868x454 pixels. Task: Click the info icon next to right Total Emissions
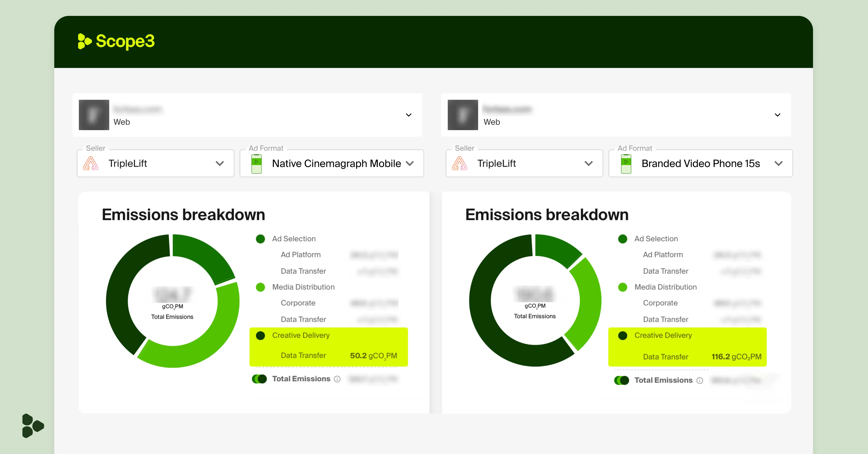[700, 380]
